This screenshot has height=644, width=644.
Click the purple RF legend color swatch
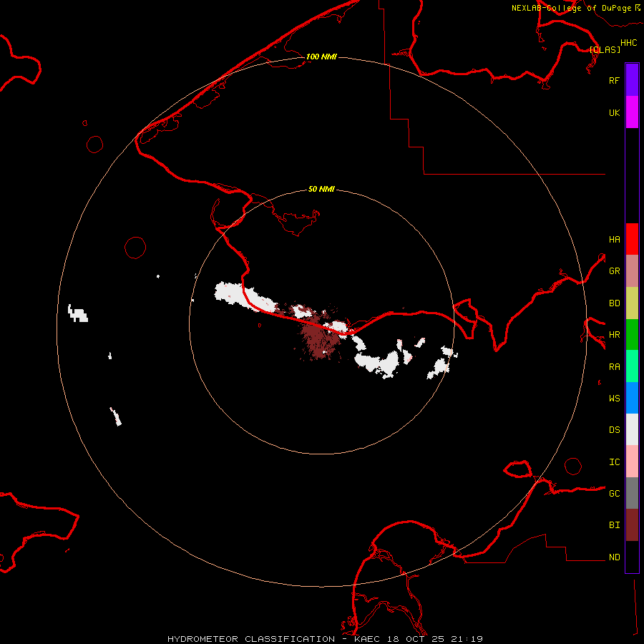pos(632,80)
